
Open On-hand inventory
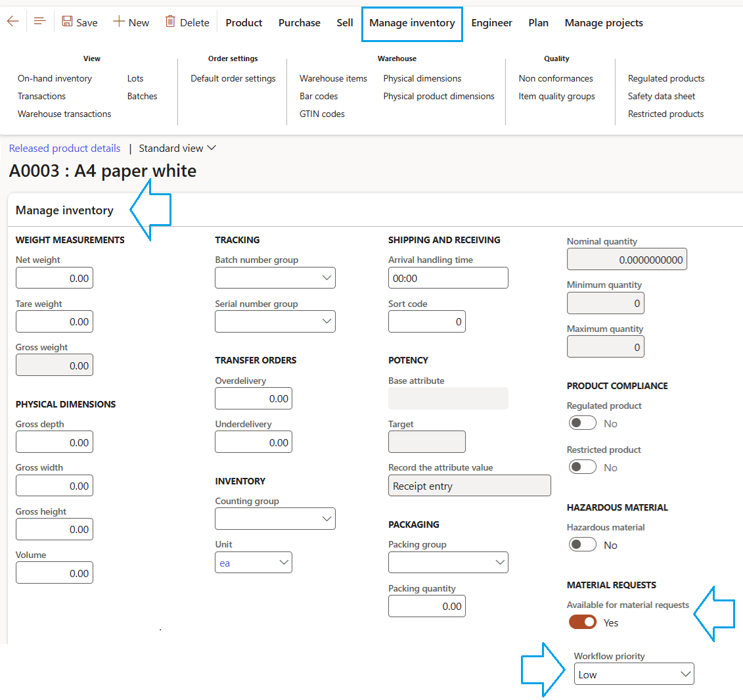55,78
